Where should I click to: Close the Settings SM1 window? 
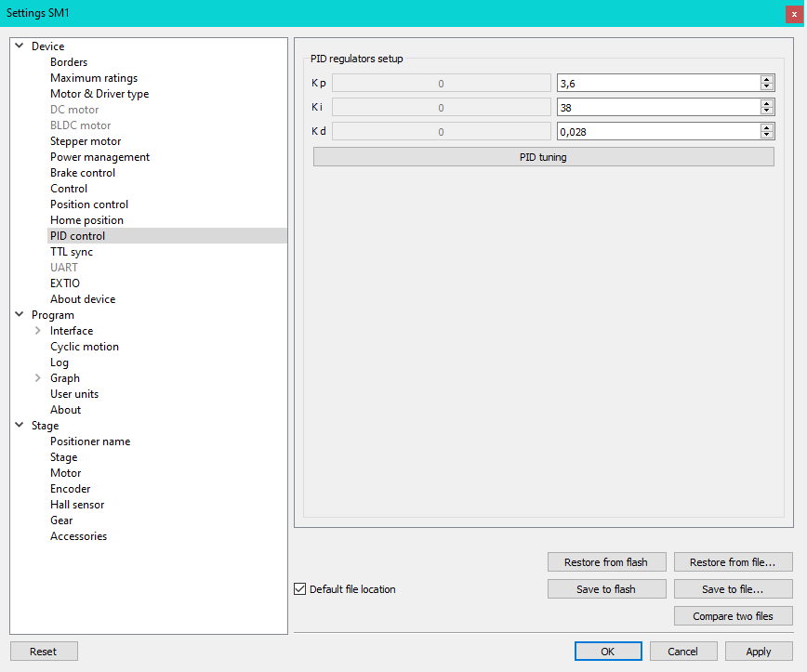coord(793,14)
